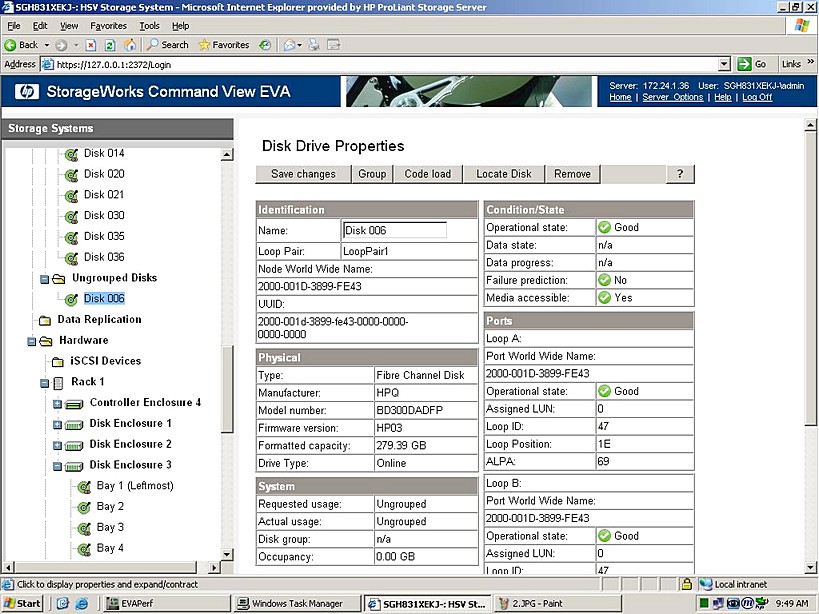Click the Bay 3 disk icon
Image resolution: width=819 pixels, height=614 pixels.
click(x=84, y=528)
